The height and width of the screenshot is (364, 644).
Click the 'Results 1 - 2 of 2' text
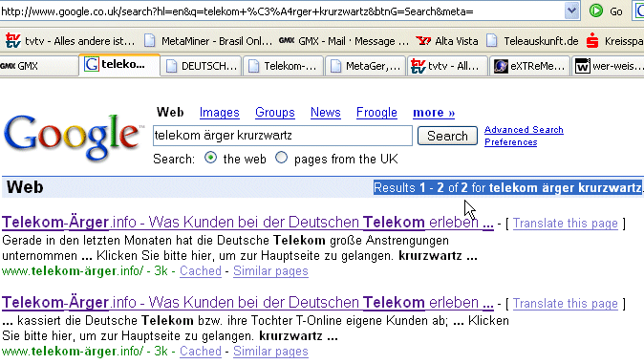420,188
